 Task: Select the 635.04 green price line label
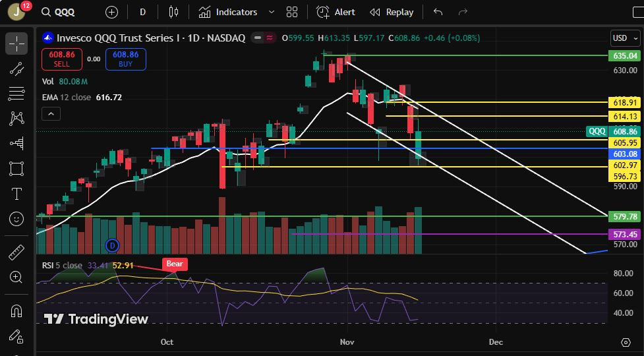625,55
